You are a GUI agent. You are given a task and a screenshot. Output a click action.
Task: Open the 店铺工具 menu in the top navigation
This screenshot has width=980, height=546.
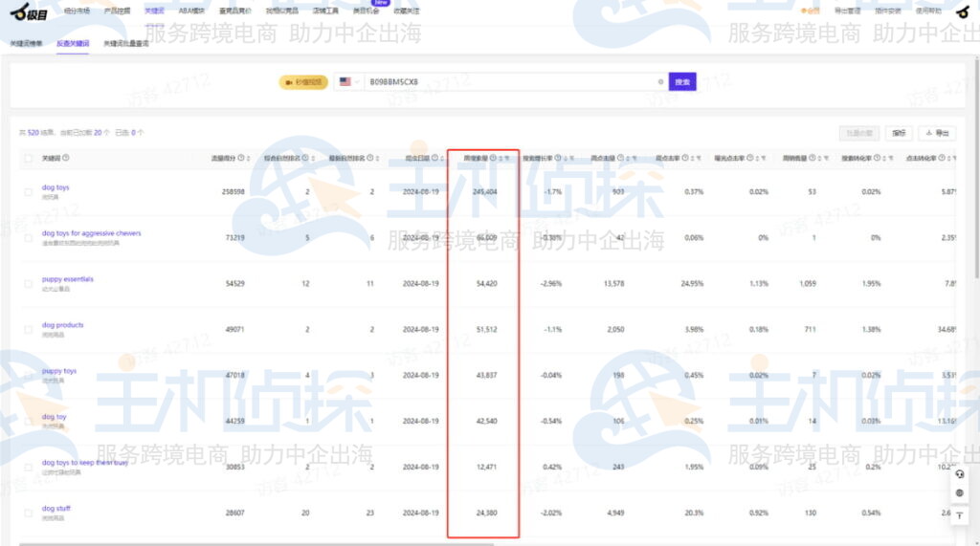tap(324, 11)
